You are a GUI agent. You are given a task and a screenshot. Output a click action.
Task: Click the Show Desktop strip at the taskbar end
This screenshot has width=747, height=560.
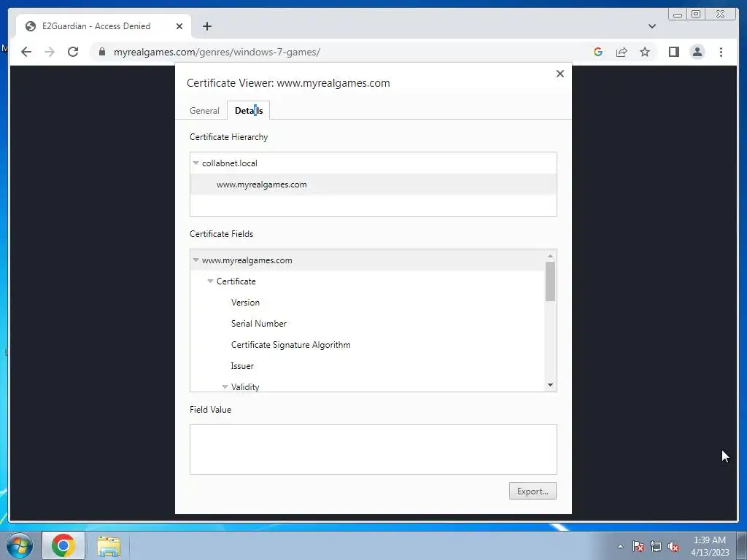point(742,545)
